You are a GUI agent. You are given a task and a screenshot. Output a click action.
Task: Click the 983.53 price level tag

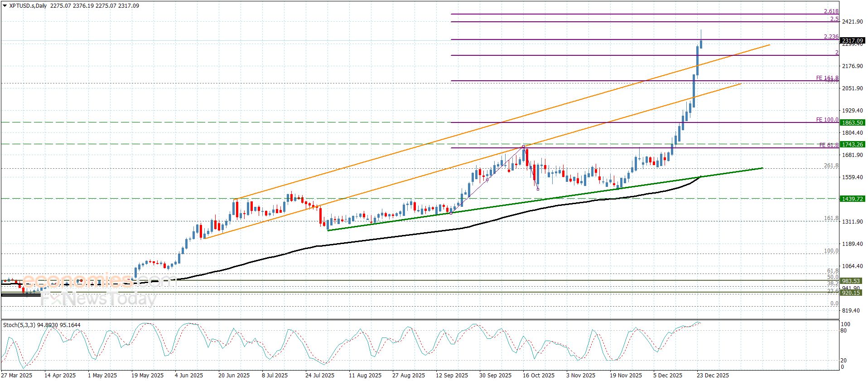850,281
